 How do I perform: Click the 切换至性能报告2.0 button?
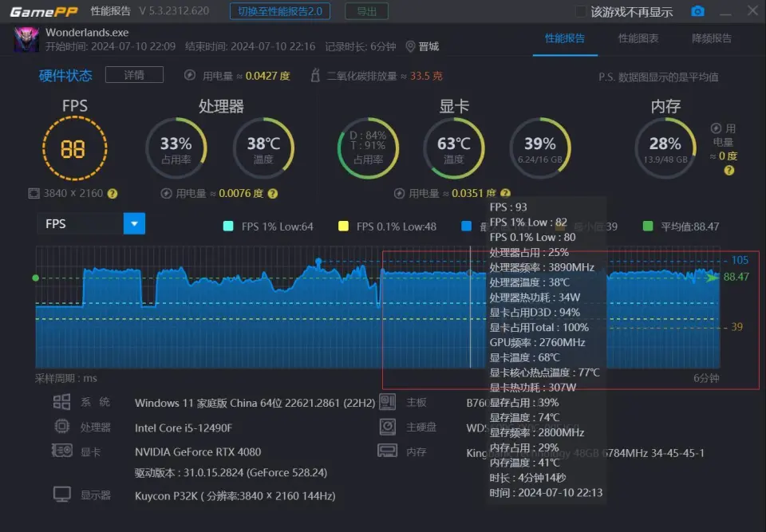pyautogui.click(x=280, y=11)
